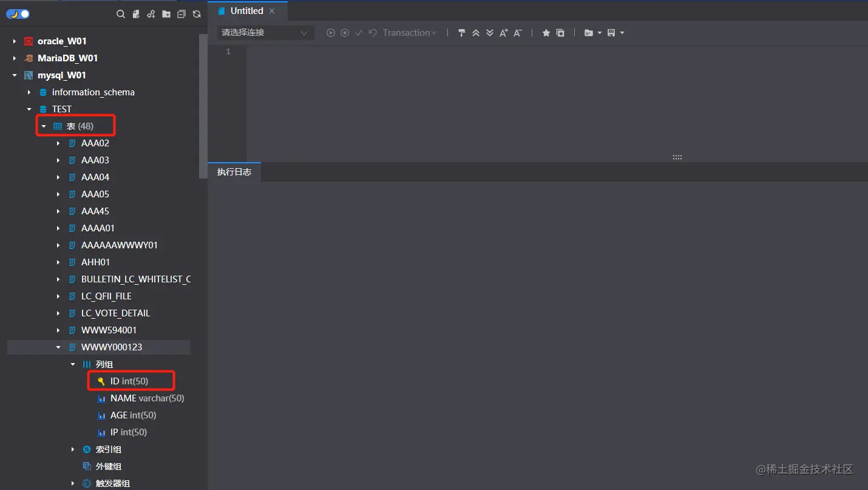
Task: Click the new folder icon in the toolbar
Action: click(x=166, y=13)
